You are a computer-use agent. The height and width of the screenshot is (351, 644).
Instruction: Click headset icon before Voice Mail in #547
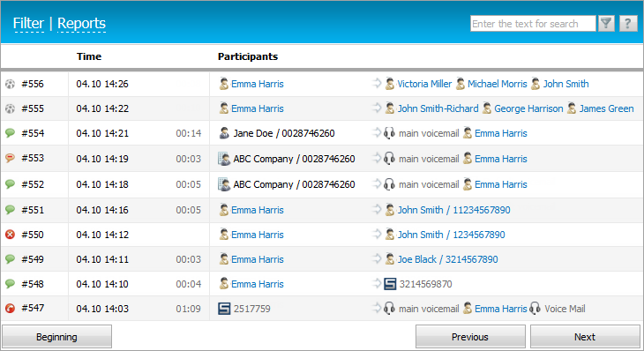[535, 309]
